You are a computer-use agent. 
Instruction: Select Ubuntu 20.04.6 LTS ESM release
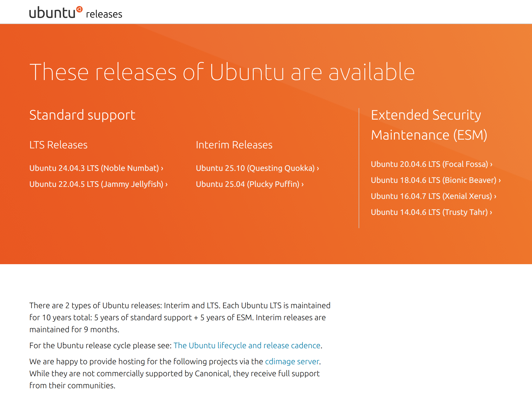click(x=429, y=164)
